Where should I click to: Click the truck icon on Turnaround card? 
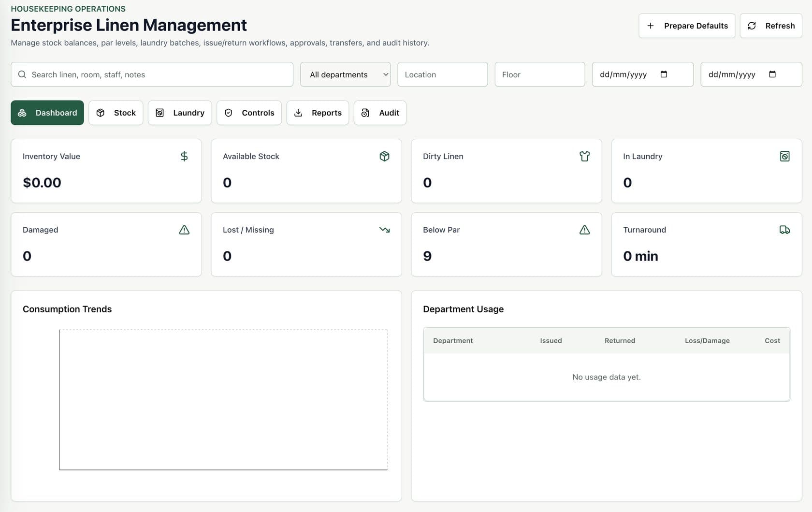pos(784,230)
